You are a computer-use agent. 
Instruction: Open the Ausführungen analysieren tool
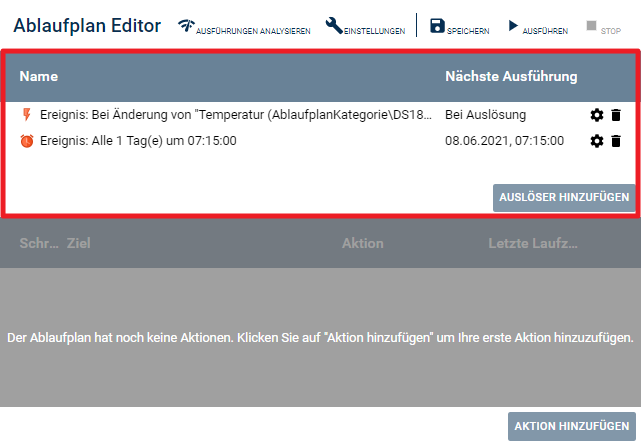244,27
